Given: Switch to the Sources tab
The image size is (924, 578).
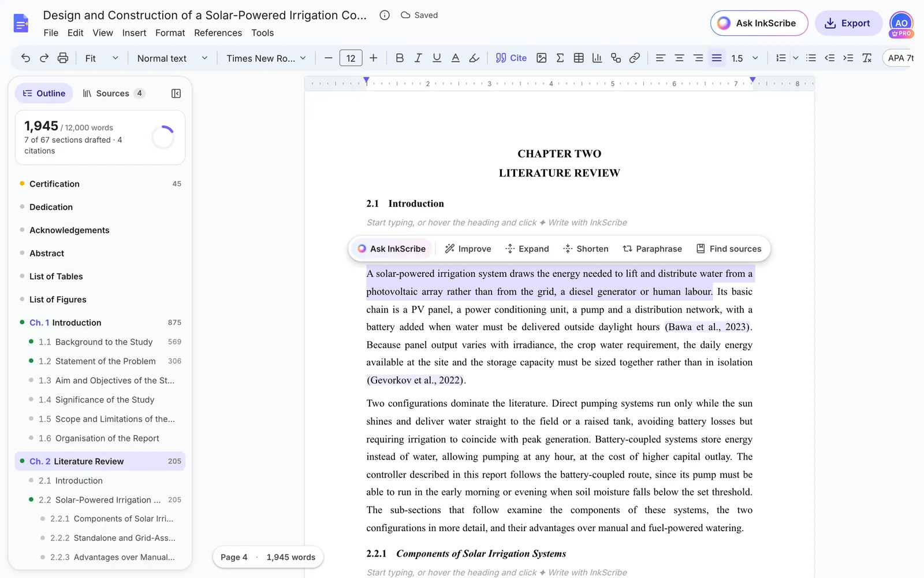Looking at the screenshot, I should (x=113, y=93).
